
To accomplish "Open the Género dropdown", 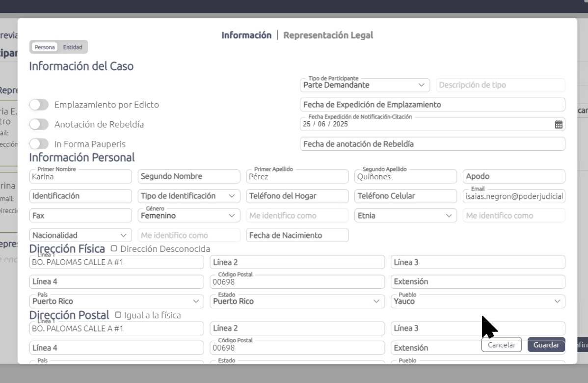I will click(189, 216).
